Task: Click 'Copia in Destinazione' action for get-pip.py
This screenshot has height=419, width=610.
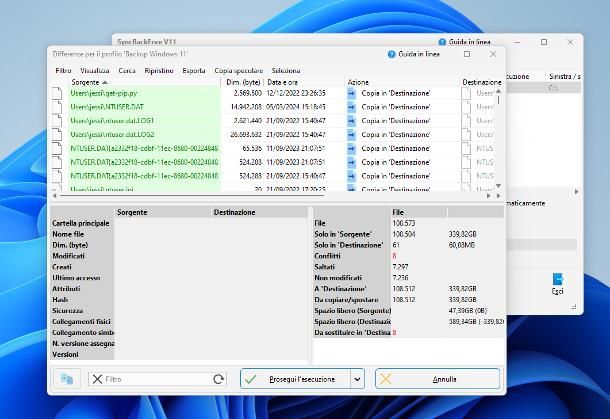Action: point(396,93)
